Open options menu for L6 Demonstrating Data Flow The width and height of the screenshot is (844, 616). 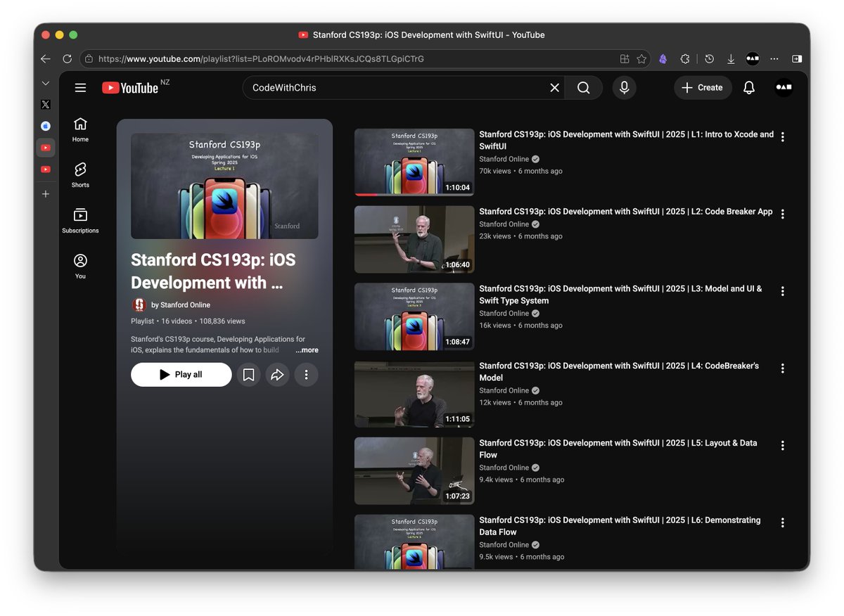782,523
